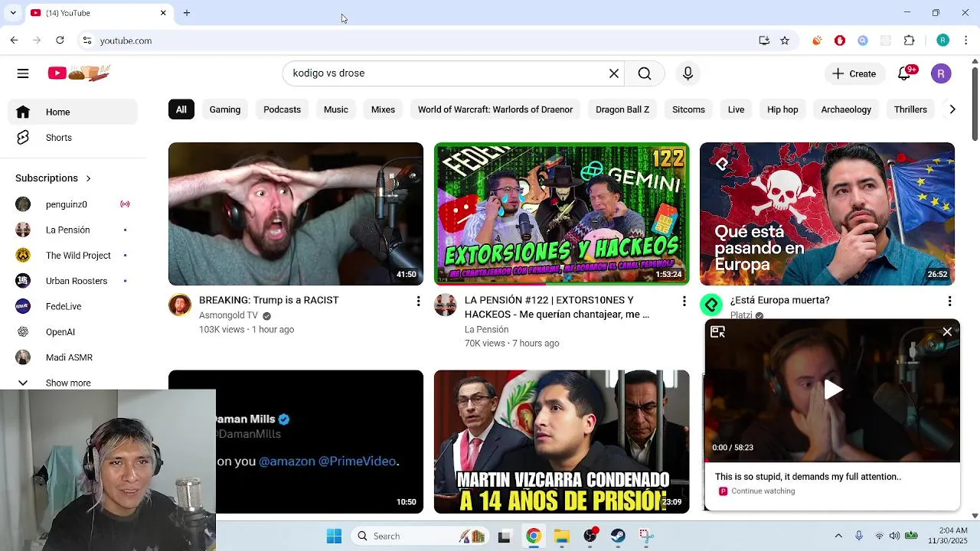Select the Gaming filter chip
980x551 pixels.
(x=225, y=109)
